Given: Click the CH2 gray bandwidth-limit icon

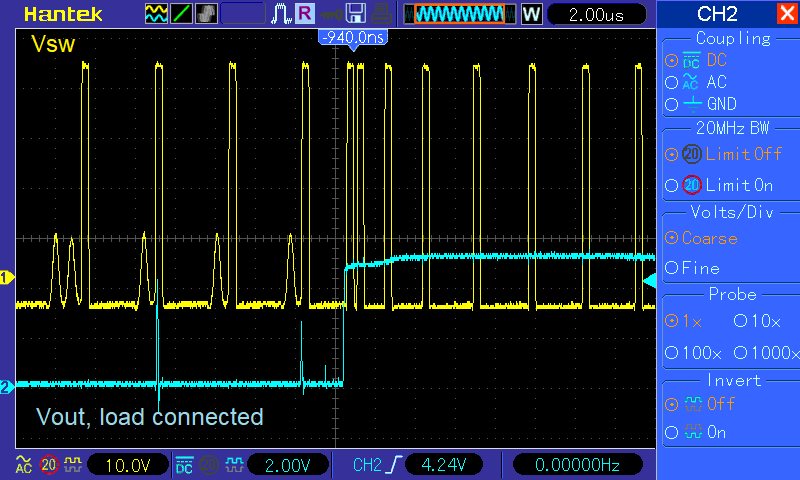Looking at the screenshot, I should [210, 465].
